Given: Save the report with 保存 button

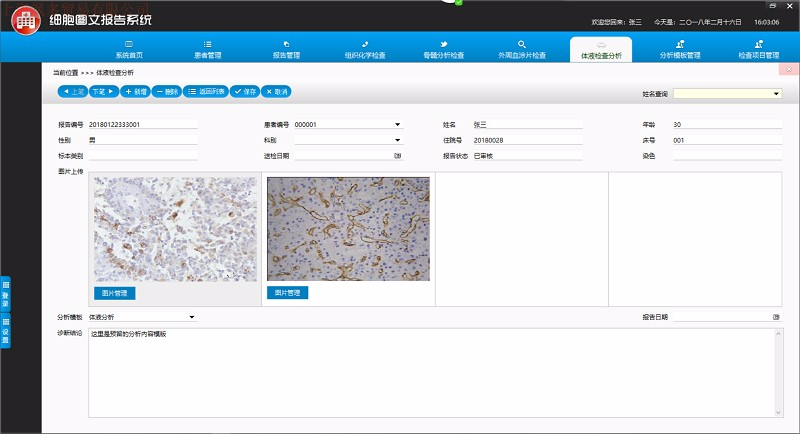Looking at the screenshot, I should [x=245, y=92].
